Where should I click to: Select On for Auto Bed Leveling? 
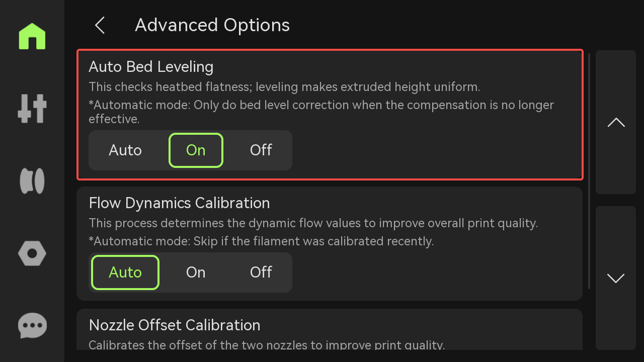tap(196, 150)
